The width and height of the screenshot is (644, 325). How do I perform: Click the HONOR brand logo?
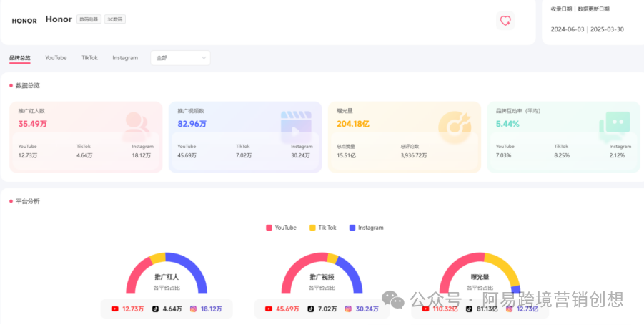coord(24,21)
